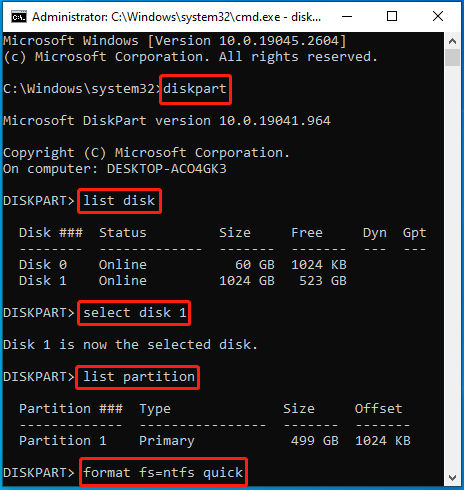Click the select disk 1 command

134,313
